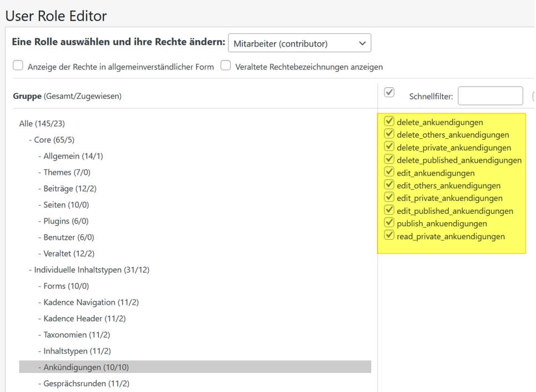Uncheck delete_others_ankuendigungen capability
The width and height of the screenshot is (536, 392).
[389, 134]
